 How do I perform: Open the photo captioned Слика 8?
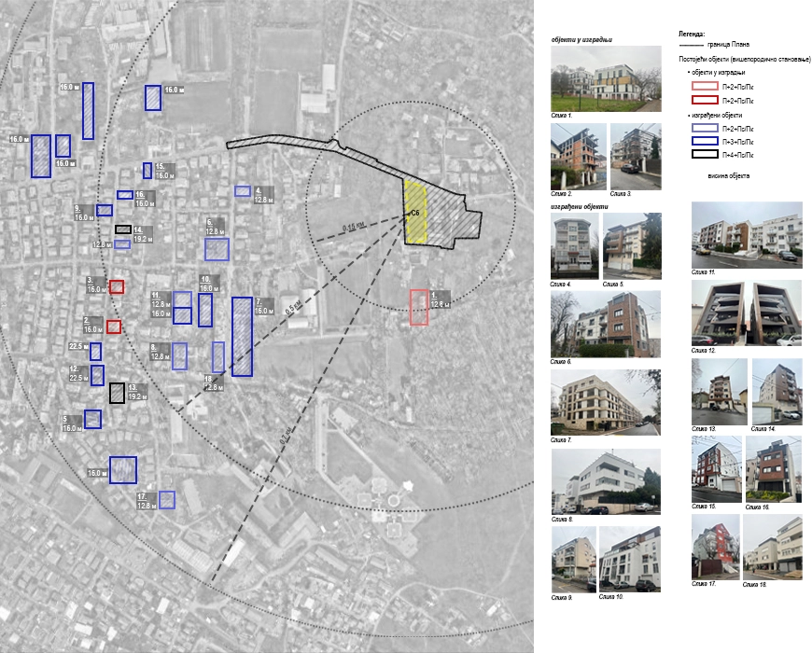(606, 481)
